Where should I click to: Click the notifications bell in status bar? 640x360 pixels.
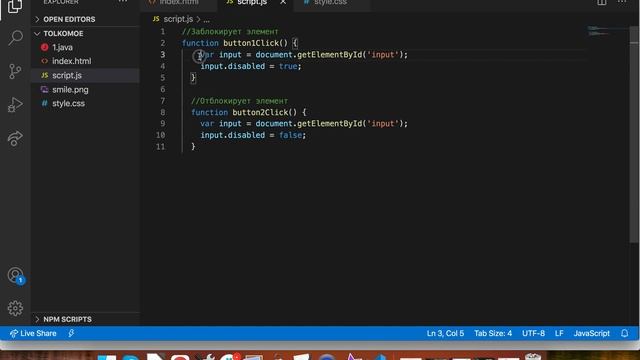tap(624, 333)
